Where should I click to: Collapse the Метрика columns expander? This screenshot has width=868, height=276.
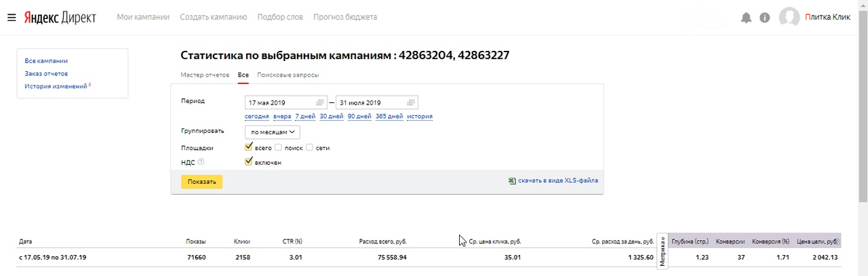663,250
